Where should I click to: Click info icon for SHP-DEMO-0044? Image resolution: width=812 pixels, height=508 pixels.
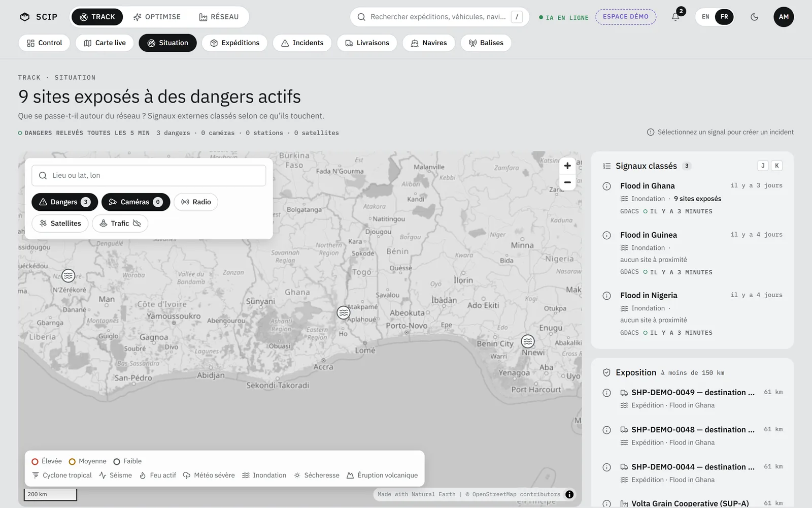606,467
